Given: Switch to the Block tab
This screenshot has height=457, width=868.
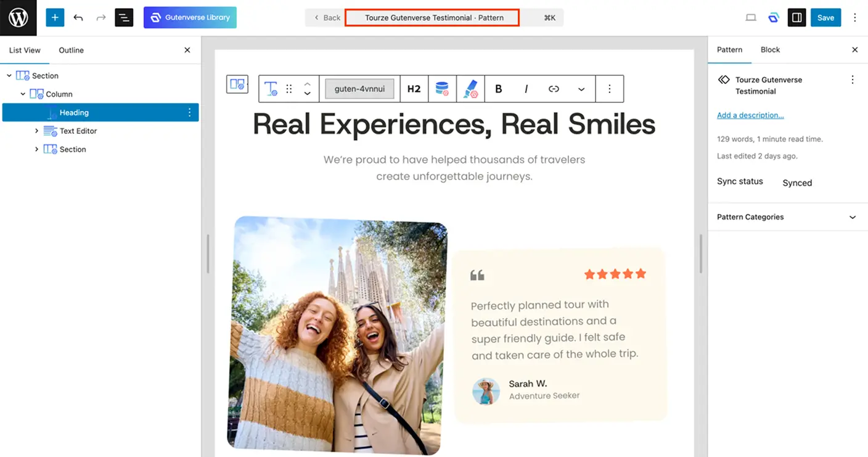Looking at the screenshot, I should [770, 49].
